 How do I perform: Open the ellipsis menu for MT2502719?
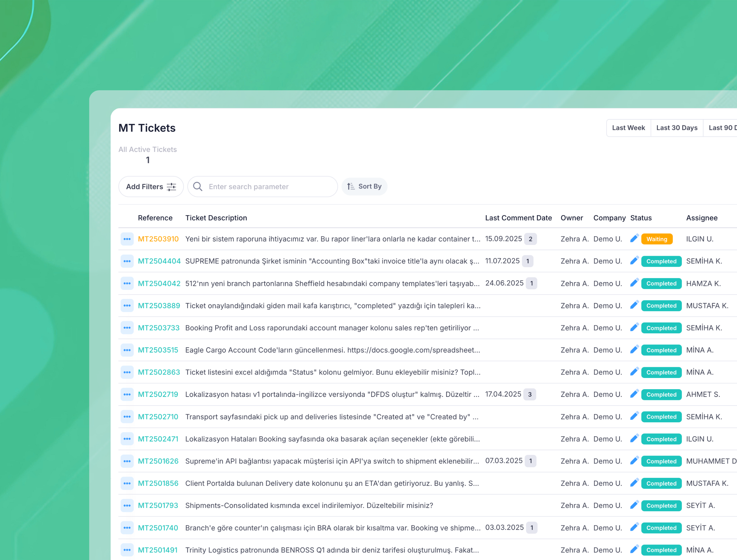(x=127, y=394)
